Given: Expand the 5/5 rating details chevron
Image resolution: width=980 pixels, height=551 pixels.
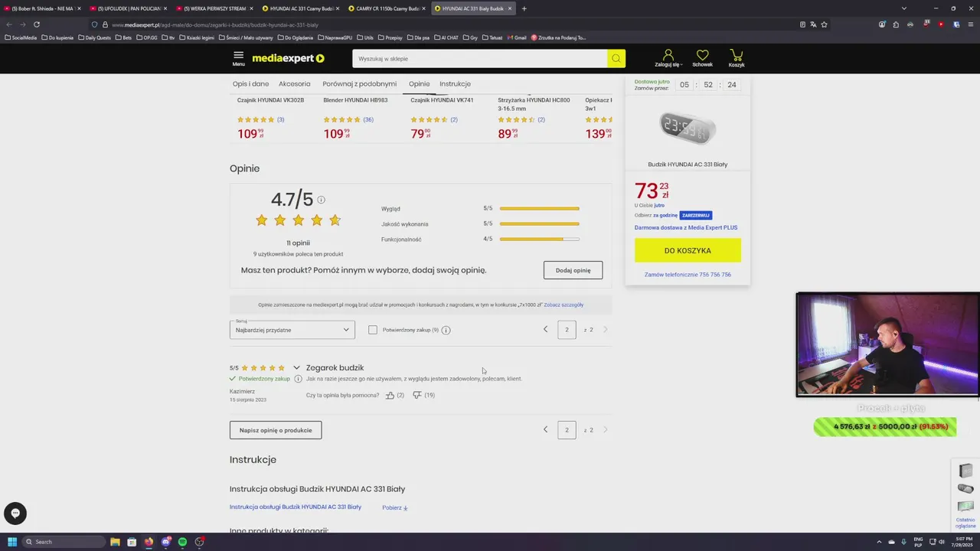Looking at the screenshot, I should [297, 368].
